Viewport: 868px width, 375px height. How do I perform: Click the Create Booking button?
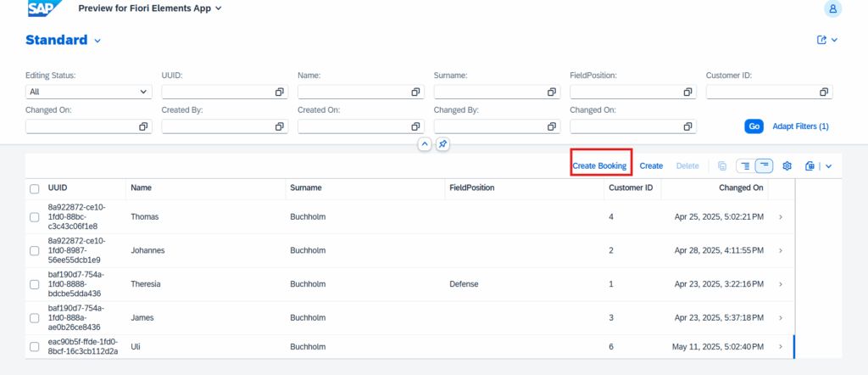click(x=599, y=165)
